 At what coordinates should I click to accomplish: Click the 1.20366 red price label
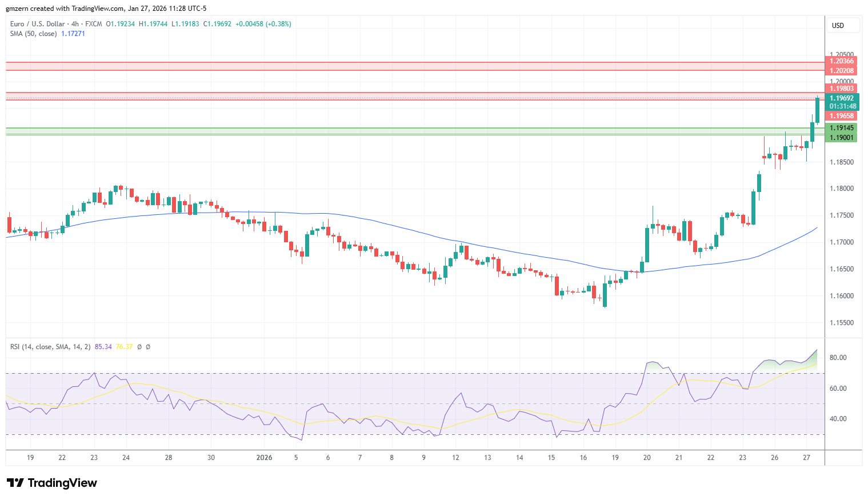842,61
